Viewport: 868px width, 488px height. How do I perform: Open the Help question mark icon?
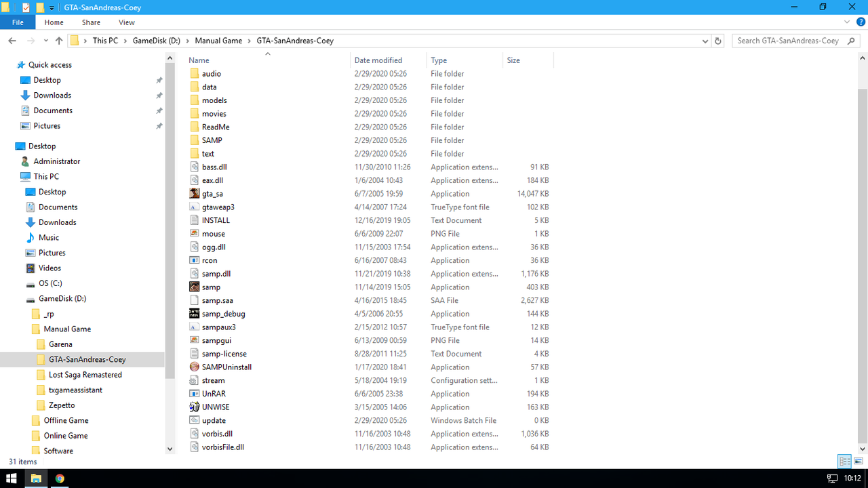click(859, 22)
